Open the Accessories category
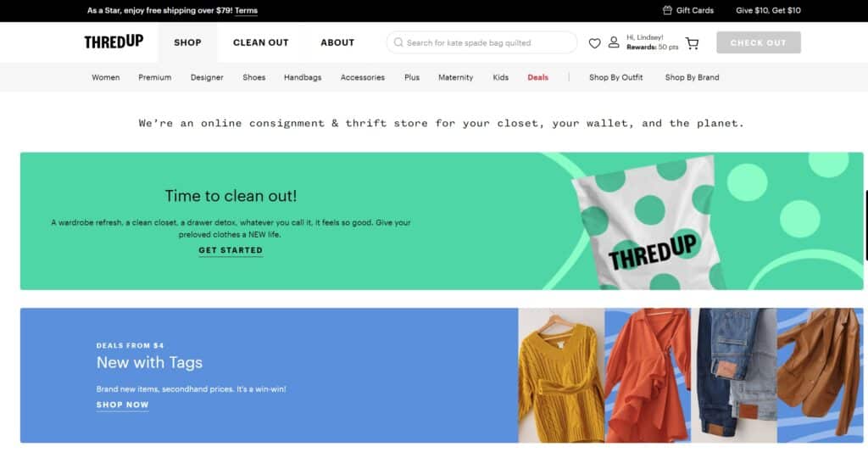The image size is (868, 458). pyautogui.click(x=363, y=77)
